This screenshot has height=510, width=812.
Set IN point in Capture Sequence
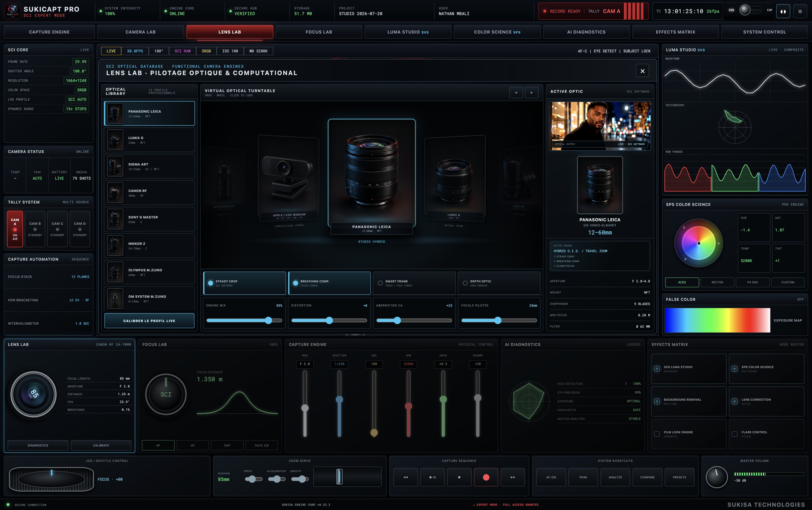coord(432,477)
